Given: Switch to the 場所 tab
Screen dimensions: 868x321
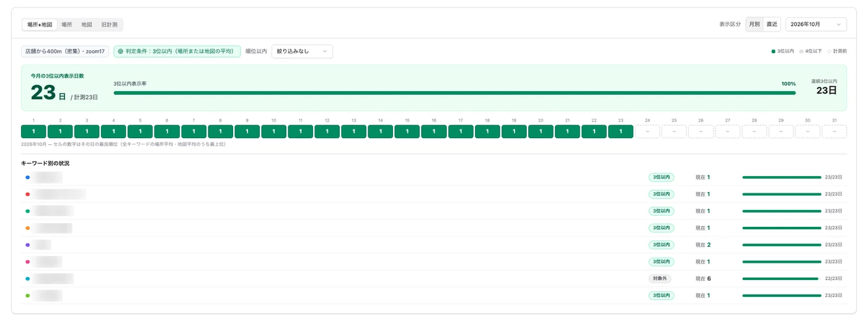Looking at the screenshot, I should point(66,25).
